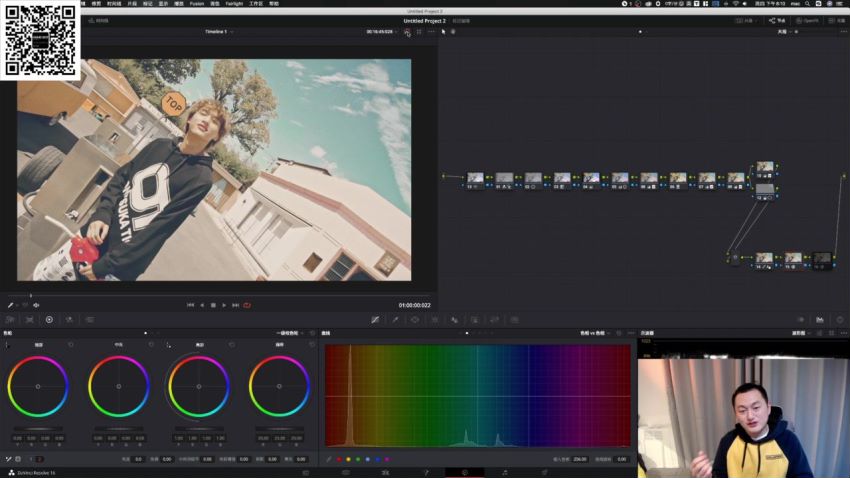Select the yellow hue swatch below curve
The width and height of the screenshot is (850, 478).
tap(347, 459)
